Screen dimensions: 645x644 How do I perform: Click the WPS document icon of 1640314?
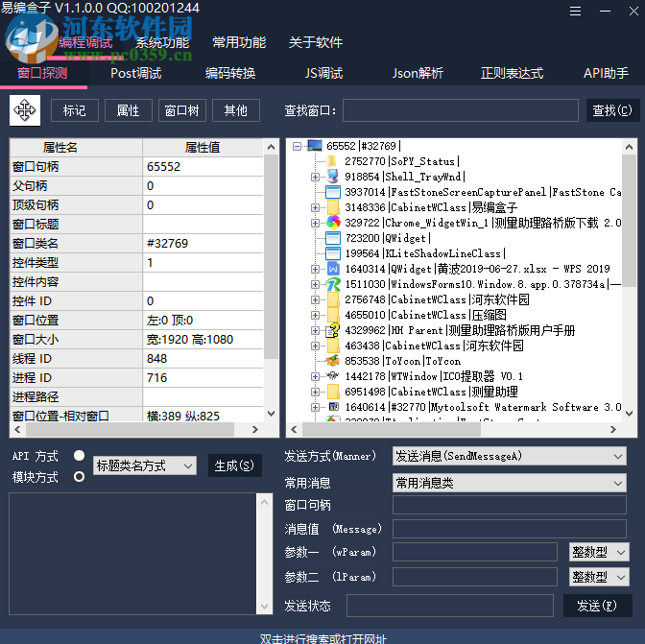(333, 269)
